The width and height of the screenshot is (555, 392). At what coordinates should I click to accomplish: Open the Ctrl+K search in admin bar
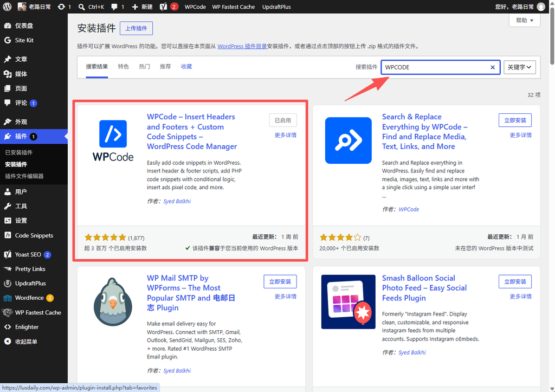point(91,7)
